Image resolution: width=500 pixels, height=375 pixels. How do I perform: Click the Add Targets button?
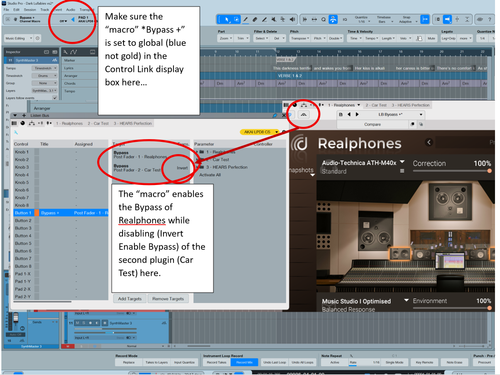130,299
